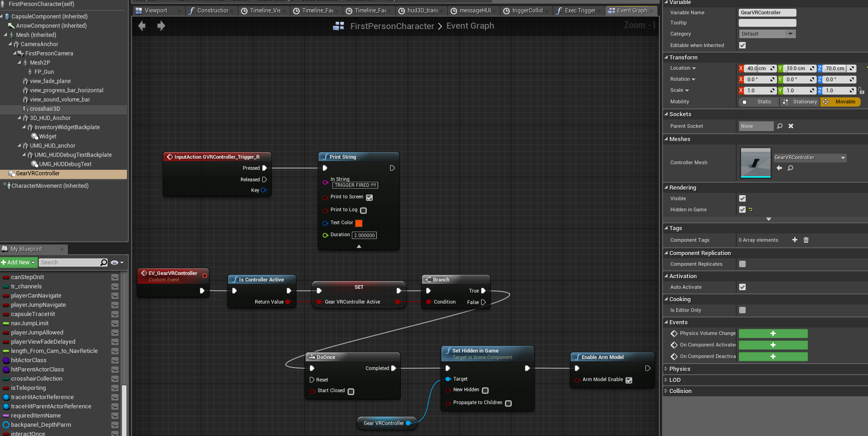Open the Rotation type dropdown
Screen dimensions: 868x436
[x=682, y=79]
